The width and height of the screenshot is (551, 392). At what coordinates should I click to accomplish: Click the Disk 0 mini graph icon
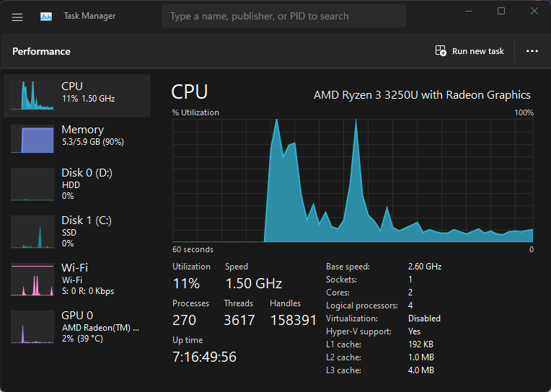[x=32, y=184]
